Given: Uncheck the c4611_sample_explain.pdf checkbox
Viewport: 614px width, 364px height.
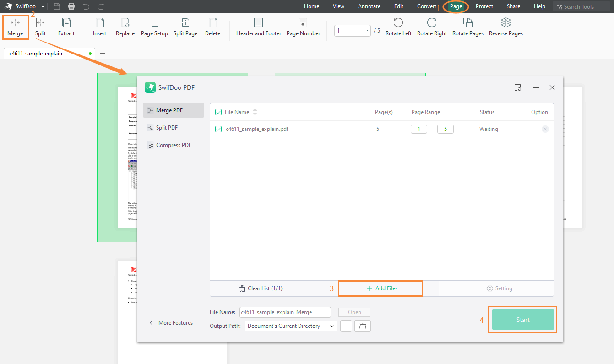Looking at the screenshot, I should (218, 129).
